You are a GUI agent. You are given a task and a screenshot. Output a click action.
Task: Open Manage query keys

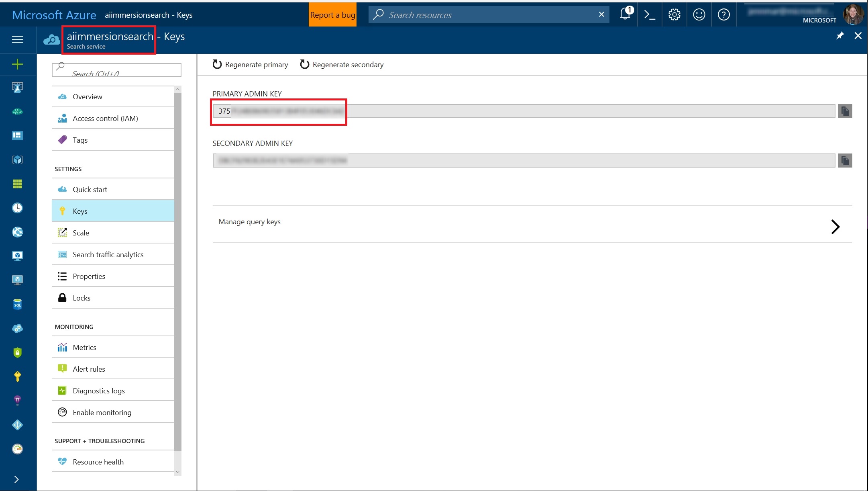[x=532, y=224]
